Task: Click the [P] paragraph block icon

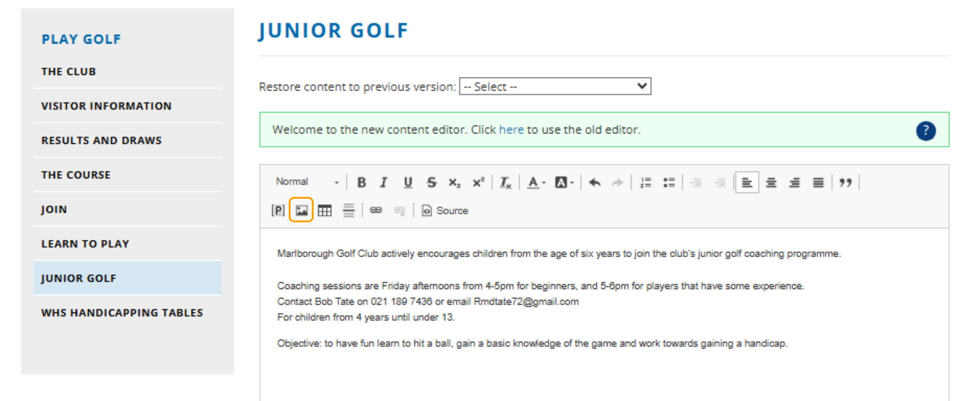Action: tap(278, 210)
